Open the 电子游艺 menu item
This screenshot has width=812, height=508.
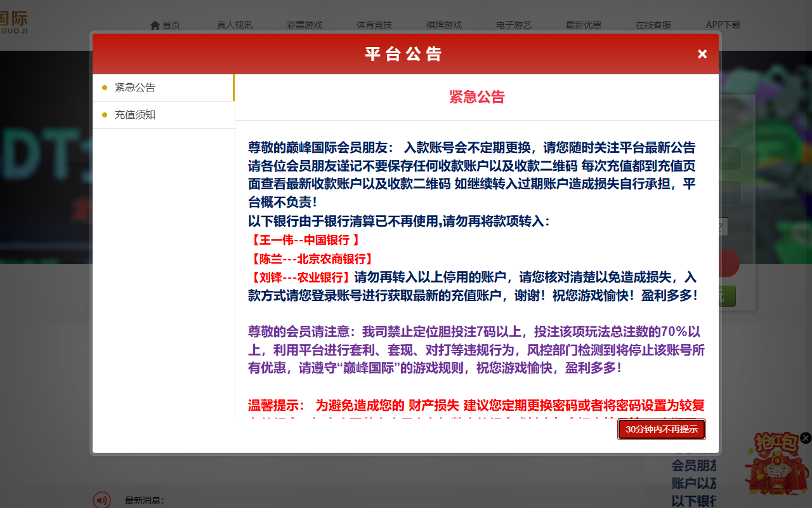pyautogui.click(x=514, y=25)
